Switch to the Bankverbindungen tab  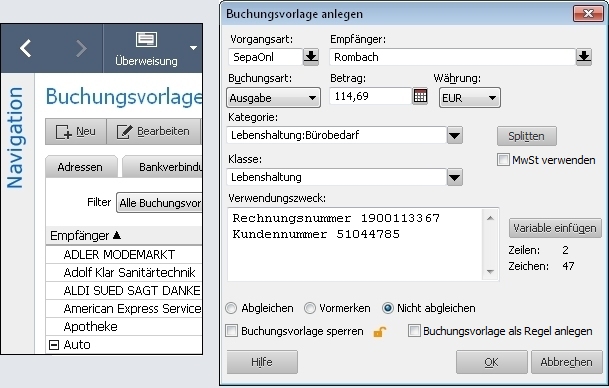[x=162, y=167]
